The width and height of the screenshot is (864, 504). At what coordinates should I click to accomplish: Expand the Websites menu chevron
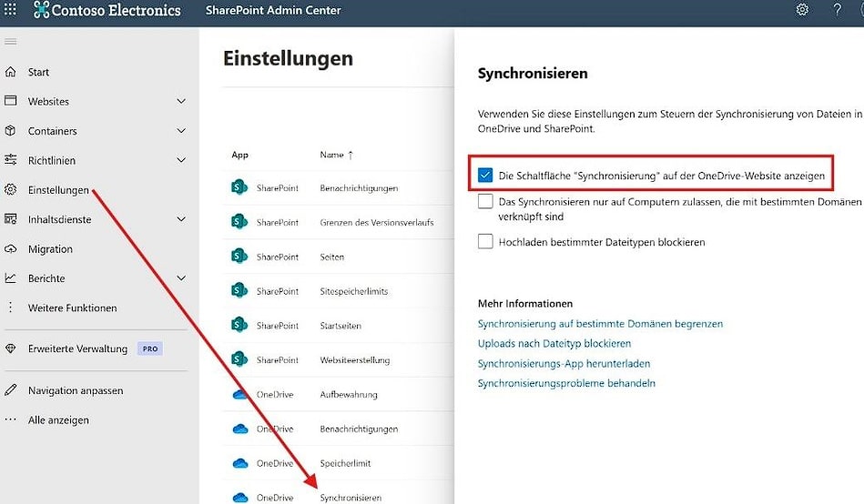[x=181, y=101]
